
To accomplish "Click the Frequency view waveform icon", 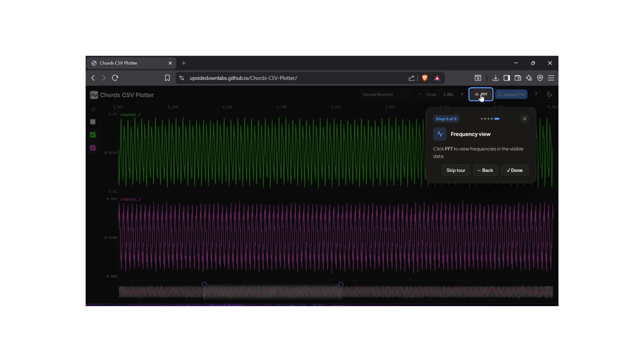I will 440,134.
